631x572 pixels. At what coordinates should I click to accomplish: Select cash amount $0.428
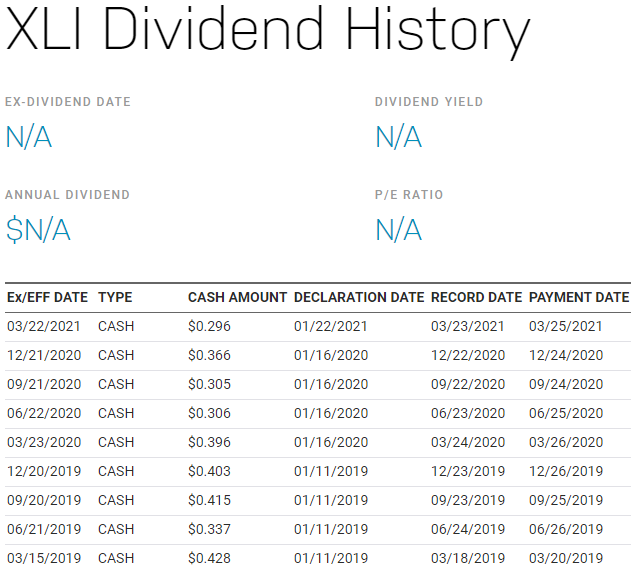point(209,558)
